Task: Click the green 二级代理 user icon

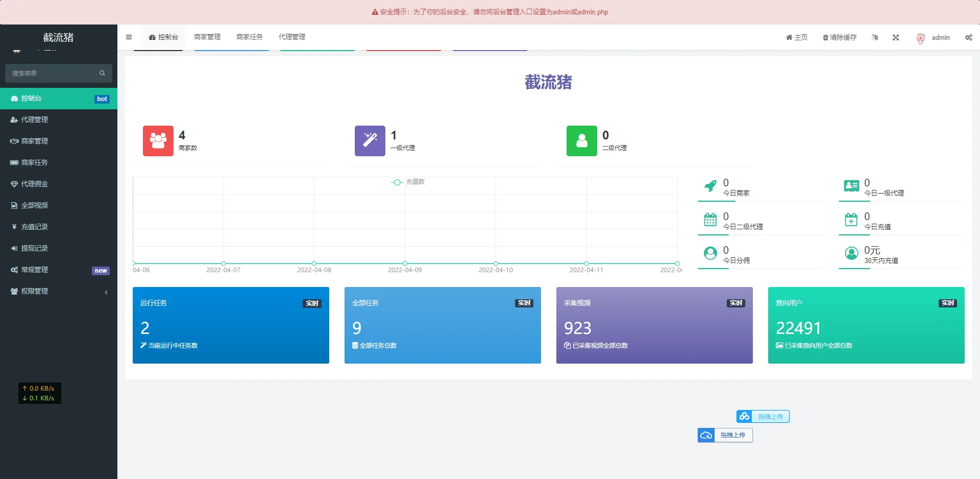Action: click(x=581, y=141)
